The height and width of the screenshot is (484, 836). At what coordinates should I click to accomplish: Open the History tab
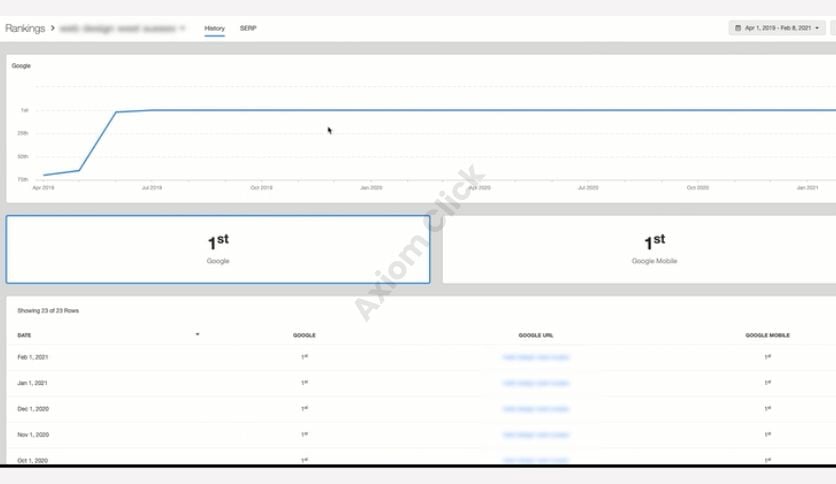(x=214, y=28)
